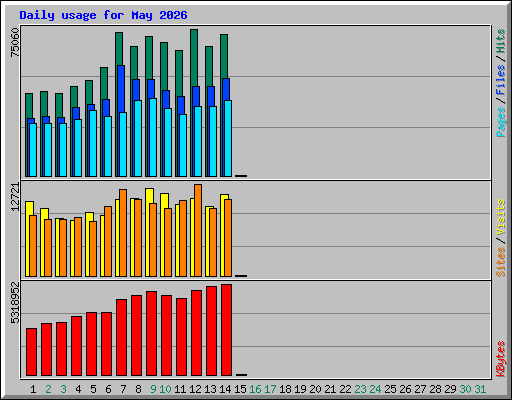Select day 12 on the date axis
The image size is (512, 400).
(195, 389)
